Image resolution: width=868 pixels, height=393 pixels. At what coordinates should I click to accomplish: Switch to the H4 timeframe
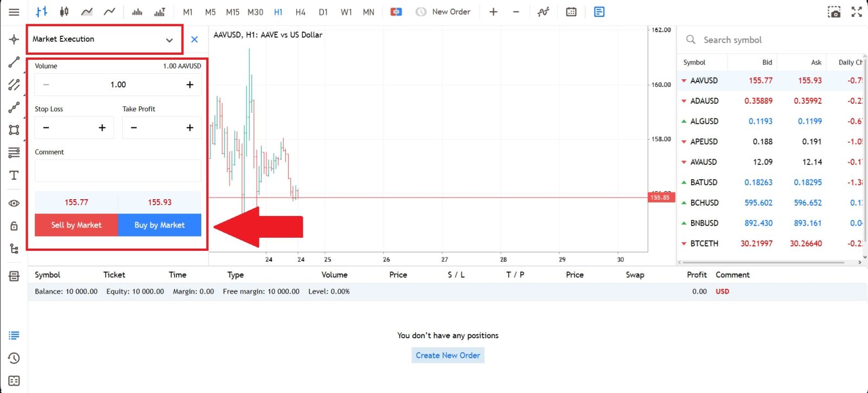pyautogui.click(x=301, y=11)
